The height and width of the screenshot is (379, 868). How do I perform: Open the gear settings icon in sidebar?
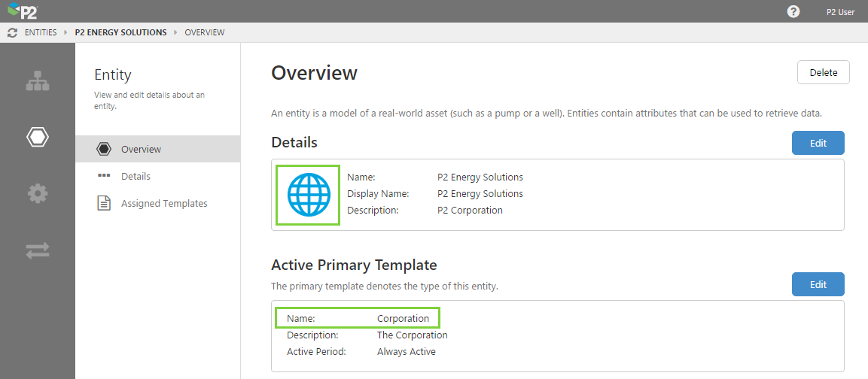pyautogui.click(x=37, y=193)
